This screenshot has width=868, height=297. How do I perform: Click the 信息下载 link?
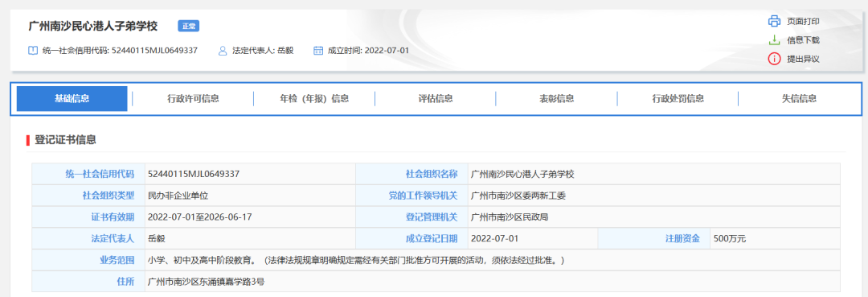click(x=803, y=40)
